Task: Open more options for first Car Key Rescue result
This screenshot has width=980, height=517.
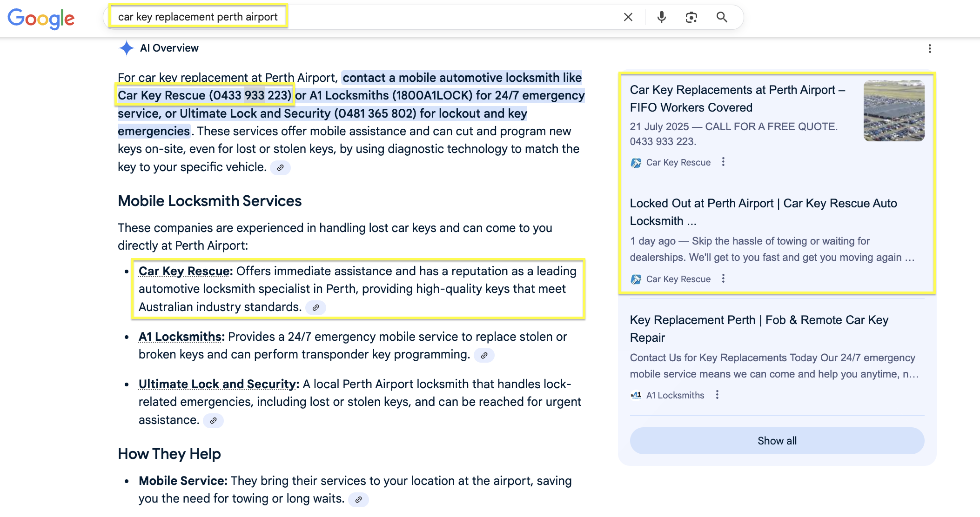Action: click(x=723, y=162)
